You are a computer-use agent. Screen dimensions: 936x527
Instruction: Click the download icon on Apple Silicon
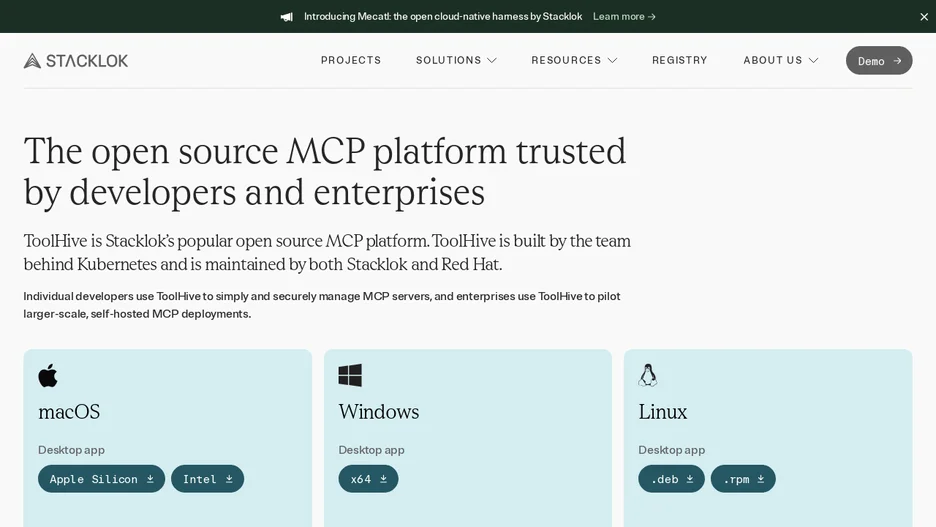150,479
